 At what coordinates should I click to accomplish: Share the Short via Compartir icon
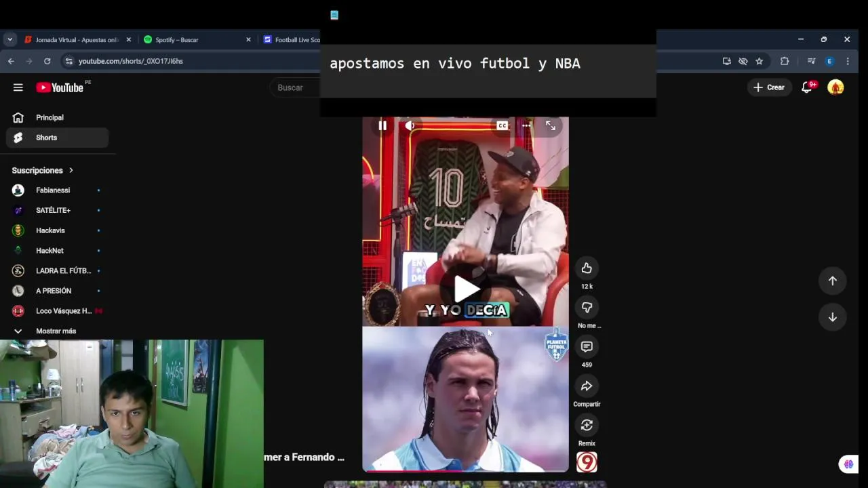[587, 386]
